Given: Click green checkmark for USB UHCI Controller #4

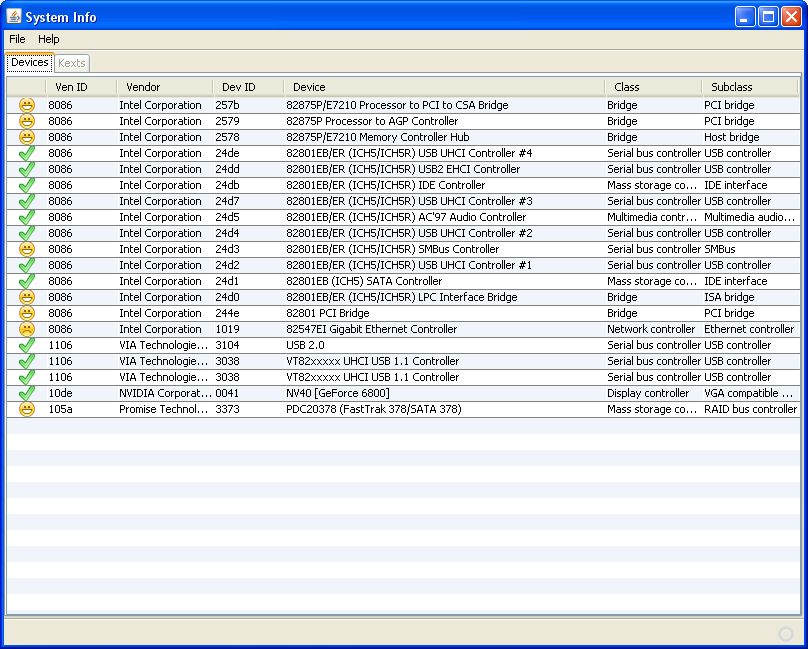Looking at the screenshot, I should tap(27, 153).
